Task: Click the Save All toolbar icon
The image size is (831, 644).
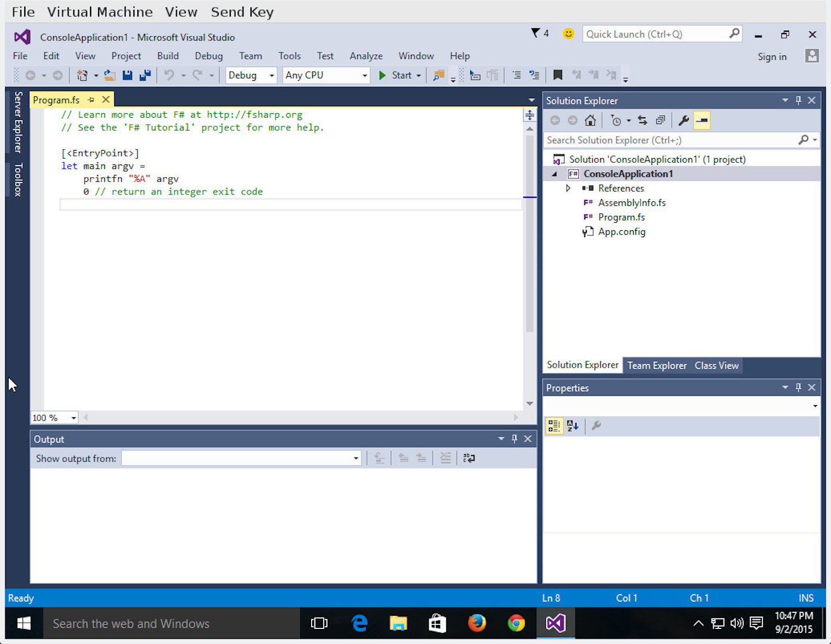Action: tap(145, 75)
